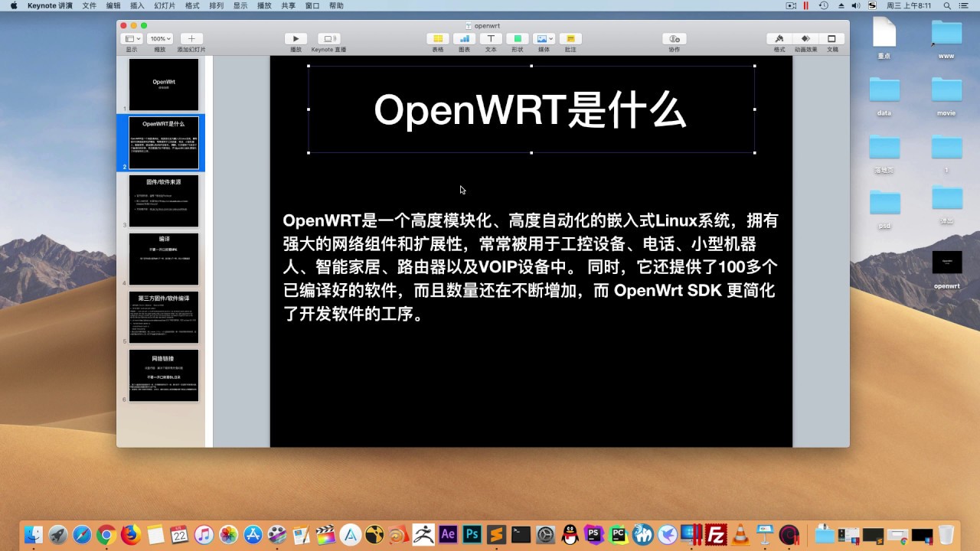This screenshot has width=980, height=551.
Task: Toggle the Document inspector panel
Action: [x=831, y=39]
